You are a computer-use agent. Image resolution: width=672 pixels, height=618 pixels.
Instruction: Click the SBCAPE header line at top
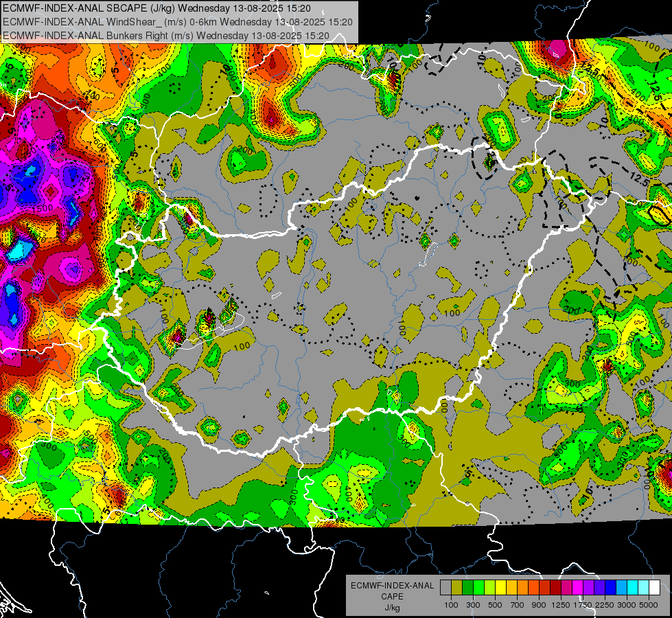(x=157, y=8)
